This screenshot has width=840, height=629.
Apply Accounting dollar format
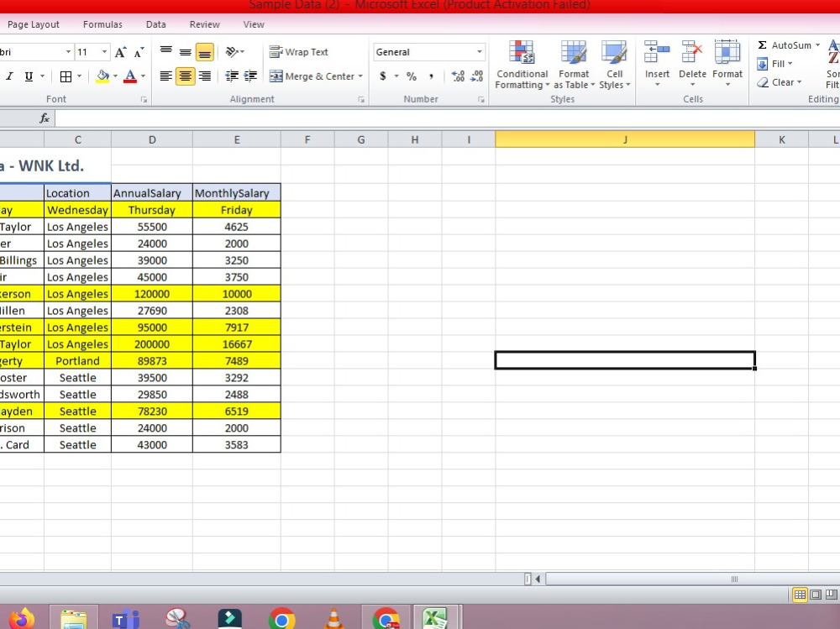(383, 76)
